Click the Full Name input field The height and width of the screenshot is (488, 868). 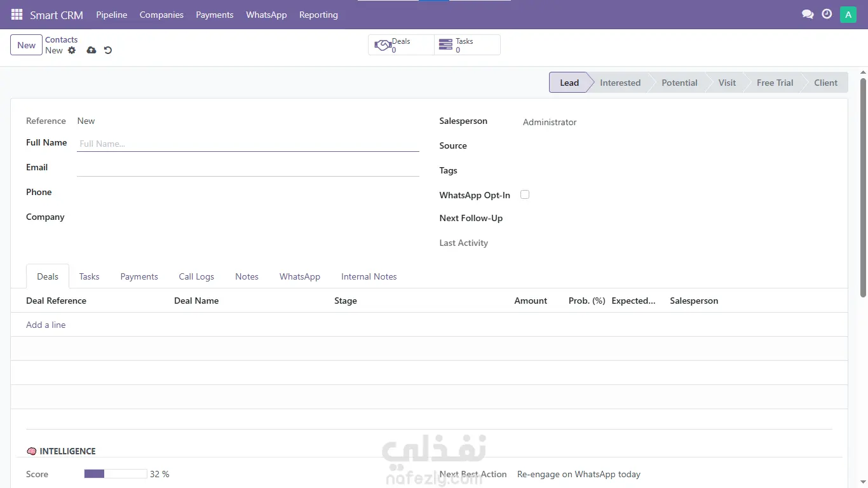248,144
